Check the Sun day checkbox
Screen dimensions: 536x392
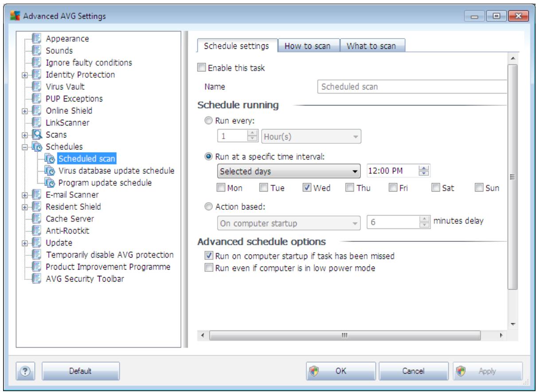pos(479,188)
